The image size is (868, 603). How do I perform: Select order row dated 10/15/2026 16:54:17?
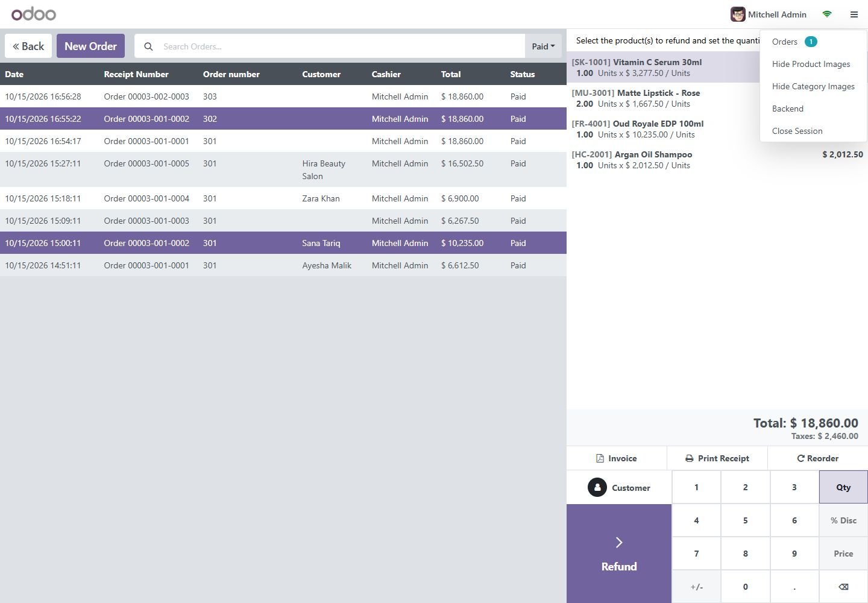283,141
